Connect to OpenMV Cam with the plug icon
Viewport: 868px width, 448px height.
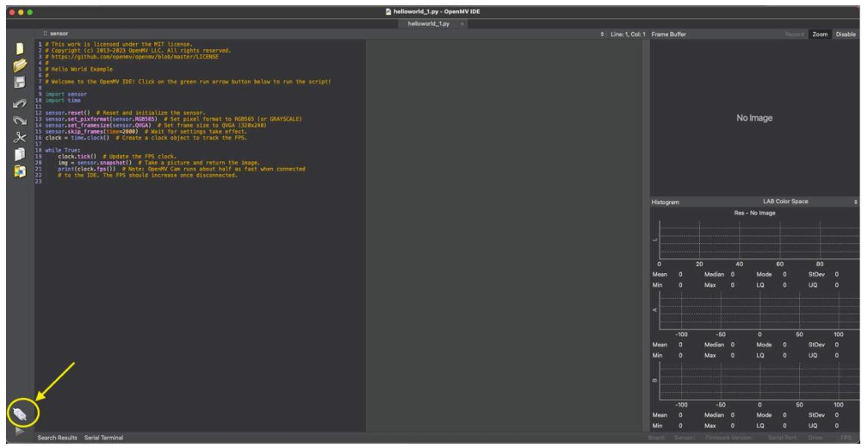[20, 414]
